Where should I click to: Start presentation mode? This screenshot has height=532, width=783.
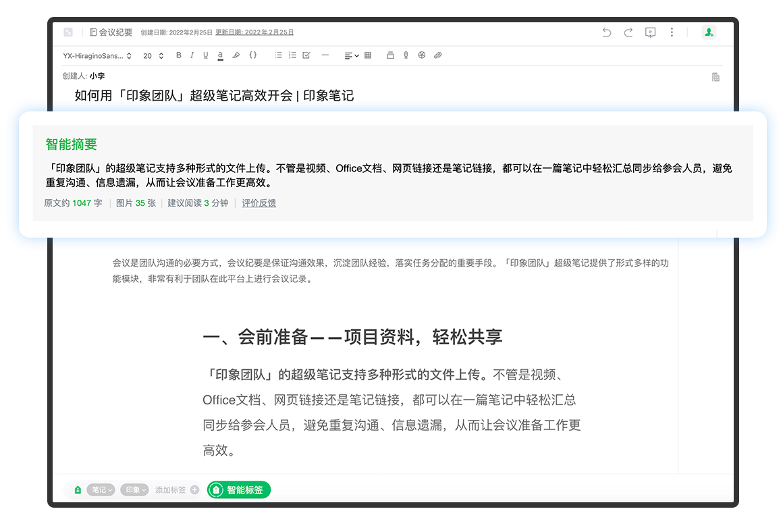tap(650, 32)
